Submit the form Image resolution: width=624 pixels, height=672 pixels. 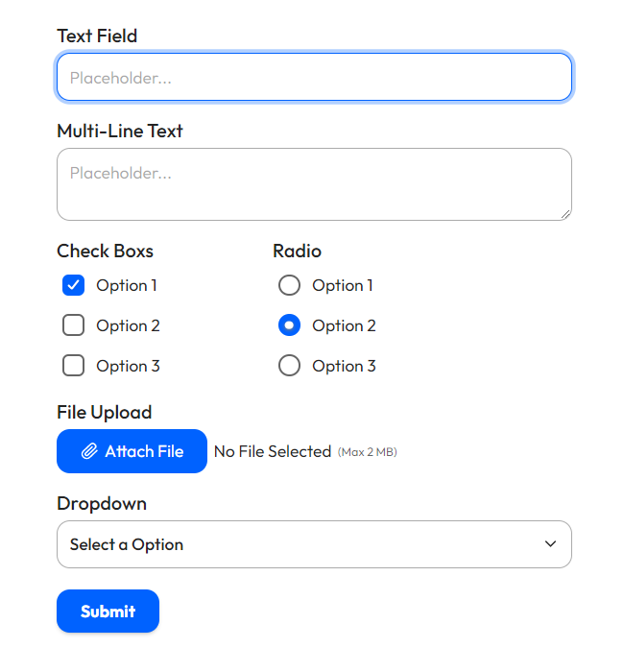108,612
